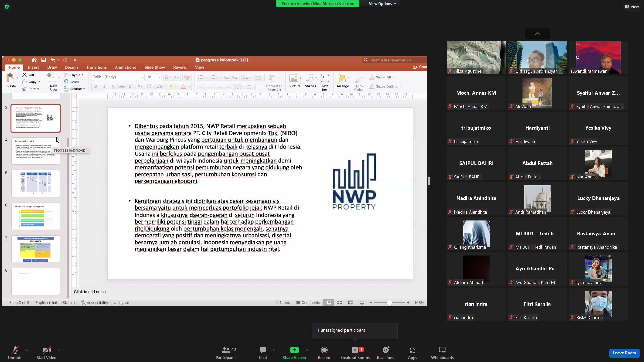
Task: Toggle Italic formatting
Action: (104, 86)
